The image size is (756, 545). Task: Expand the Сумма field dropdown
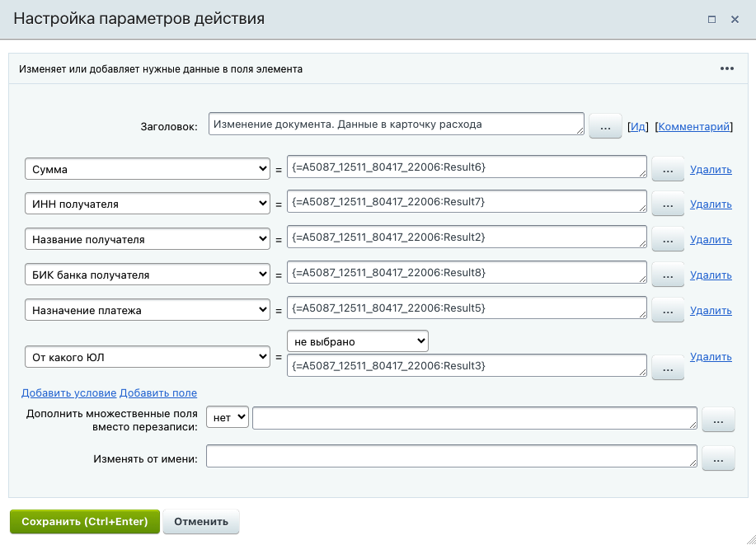point(148,169)
